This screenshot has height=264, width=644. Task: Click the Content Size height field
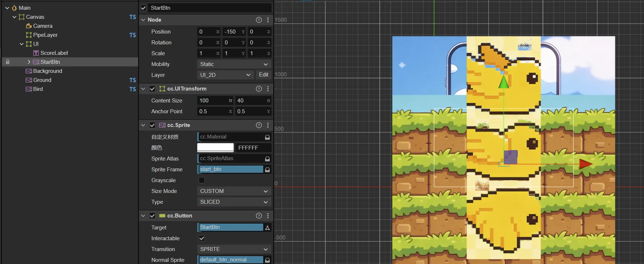point(253,101)
